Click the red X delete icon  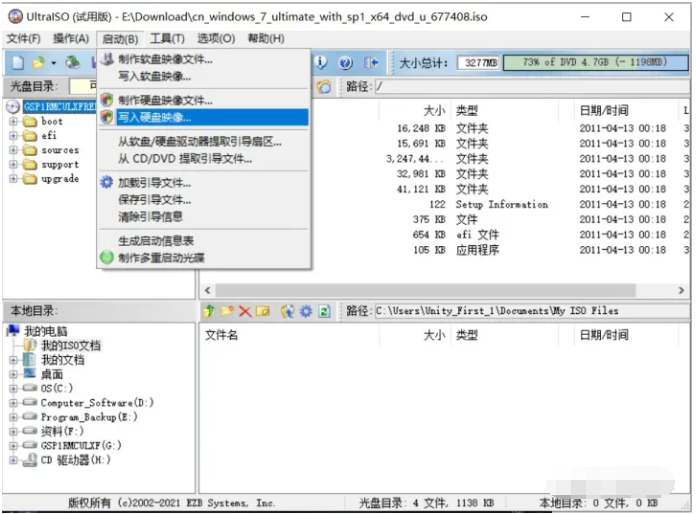point(245,311)
